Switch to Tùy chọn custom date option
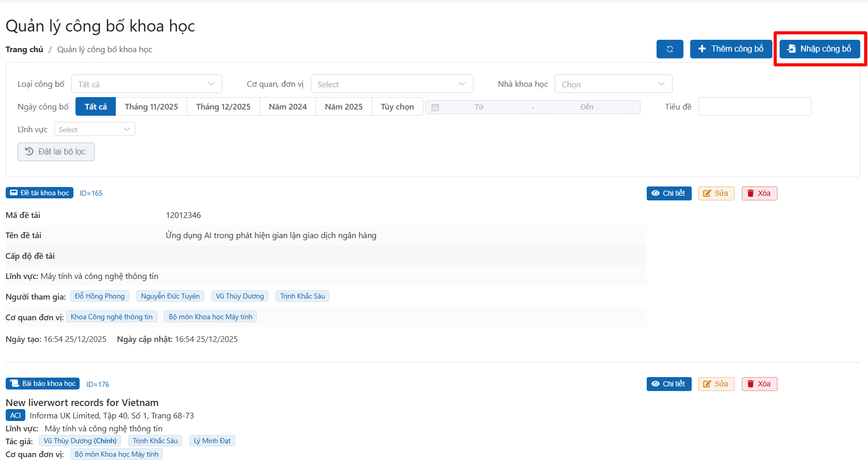Screen dimensions: 868x468 click(x=397, y=107)
